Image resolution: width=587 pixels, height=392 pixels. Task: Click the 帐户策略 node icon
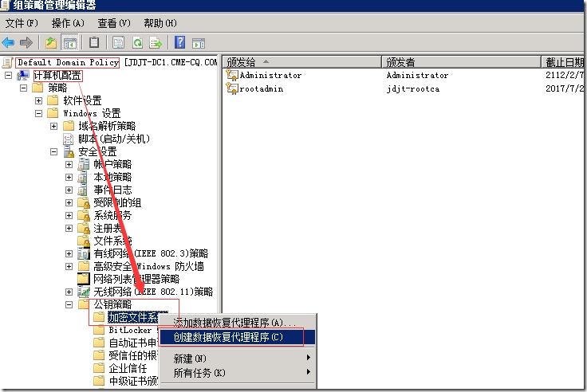tap(84, 164)
